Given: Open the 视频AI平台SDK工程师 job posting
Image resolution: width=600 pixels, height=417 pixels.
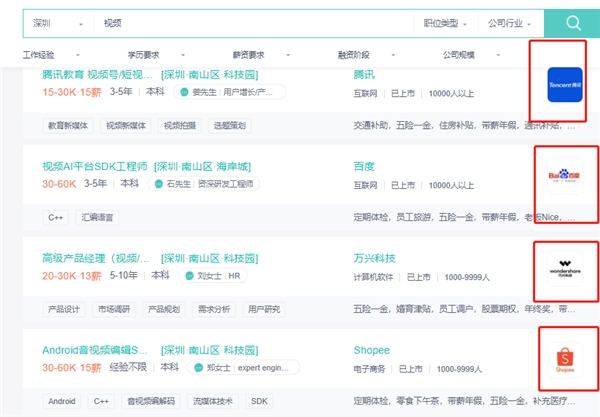Looking at the screenshot, I should pos(94,166).
